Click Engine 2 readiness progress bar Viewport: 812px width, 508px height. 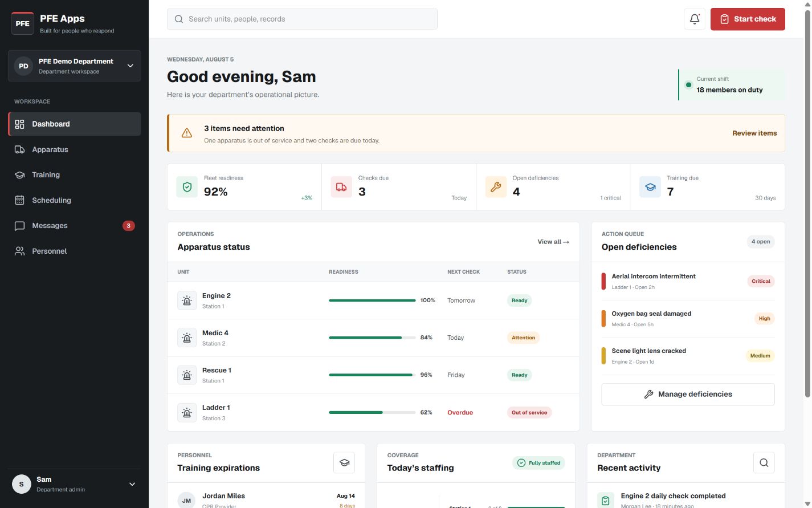click(x=372, y=300)
